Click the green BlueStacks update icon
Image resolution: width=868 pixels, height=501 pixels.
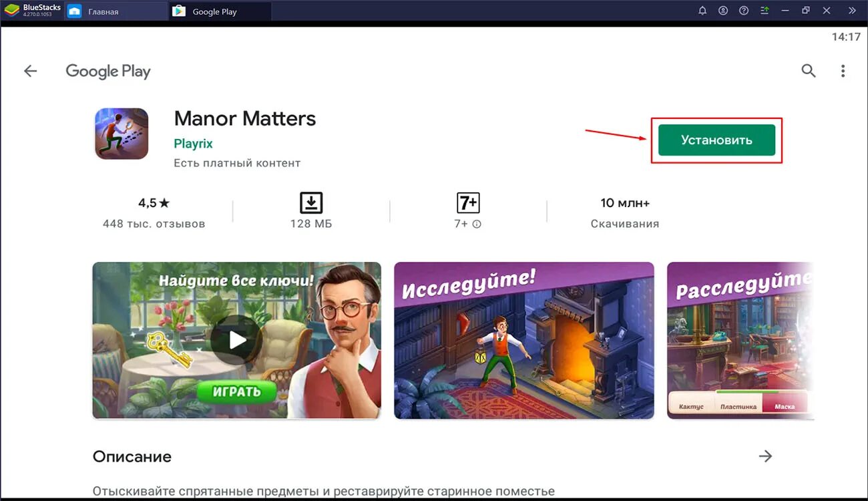765,11
